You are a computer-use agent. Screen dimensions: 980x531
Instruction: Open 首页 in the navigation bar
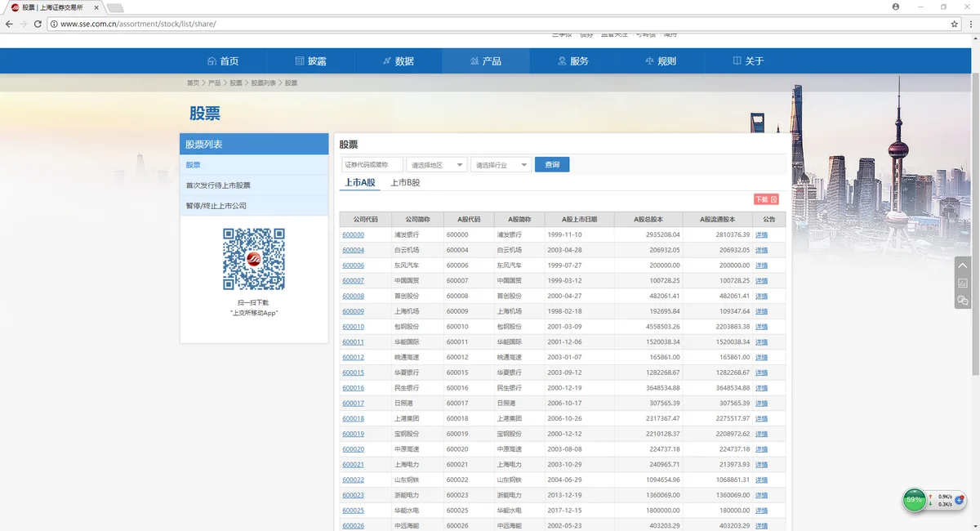pyautogui.click(x=223, y=61)
